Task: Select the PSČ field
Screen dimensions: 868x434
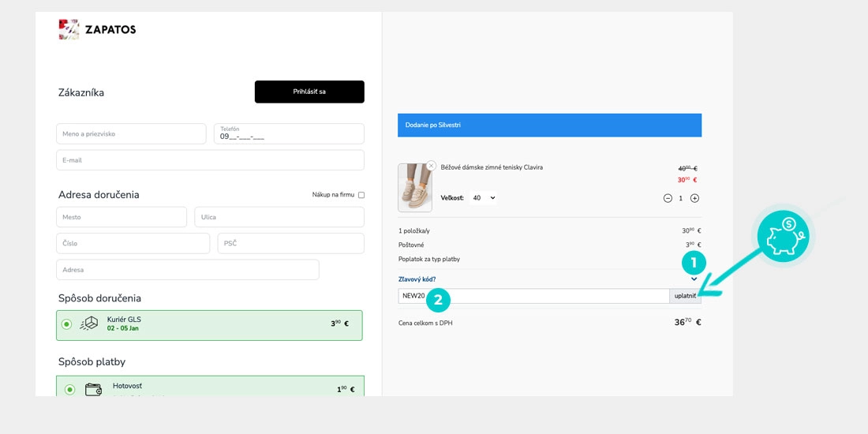Action: tap(291, 244)
